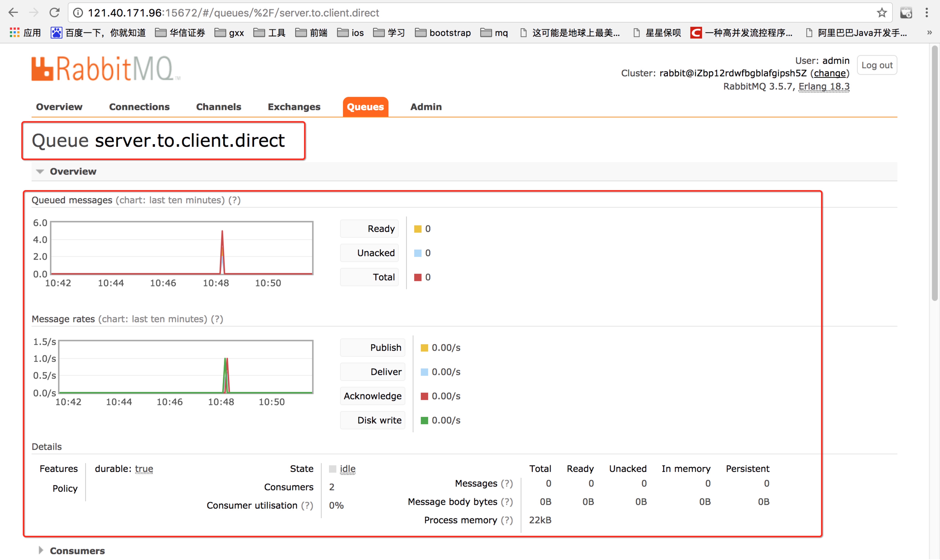The image size is (940, 560).
Task: Switch to the Admin tab
Action: pyautogui.click(x=426, y=107)
